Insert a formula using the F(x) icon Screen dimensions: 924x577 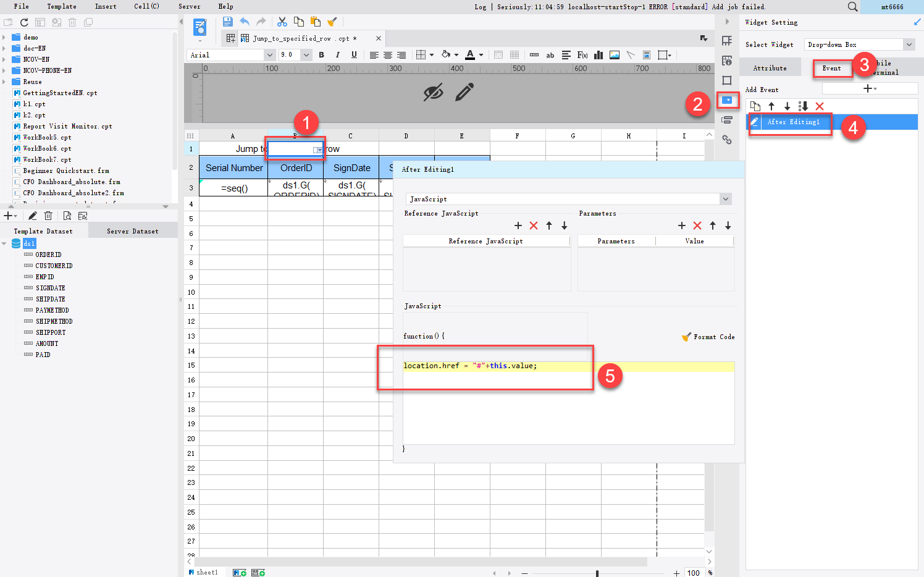click(x=582, y=55)
